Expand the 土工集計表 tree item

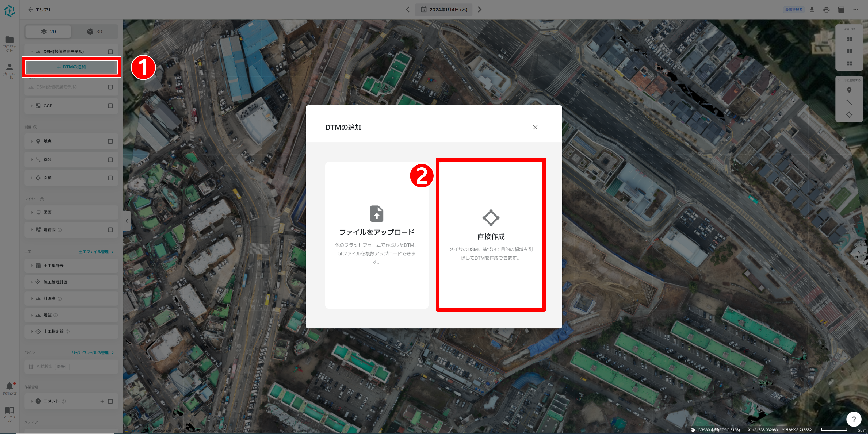32,266
